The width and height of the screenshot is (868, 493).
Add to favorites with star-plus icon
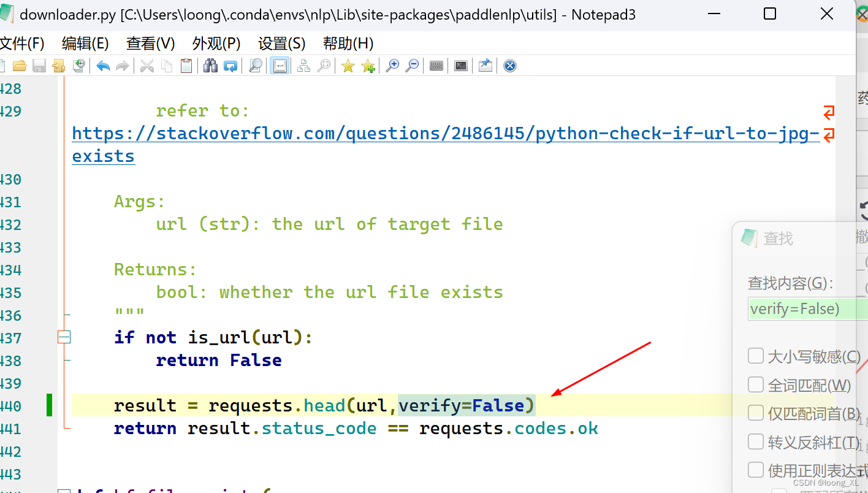368,66
